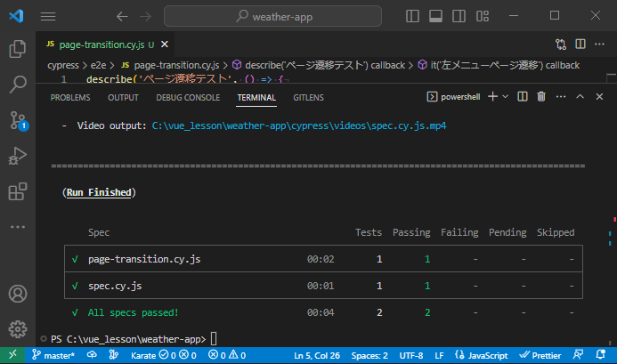Switch to the GITLENS panel tab
The image size is (617, 364).
click(308, 98)
